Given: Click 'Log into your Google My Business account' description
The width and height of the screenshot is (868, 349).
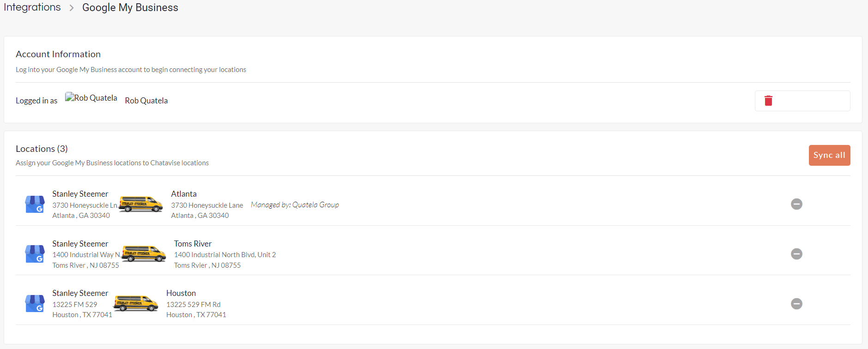Looking at the screenshot, I should coord(131,70).
